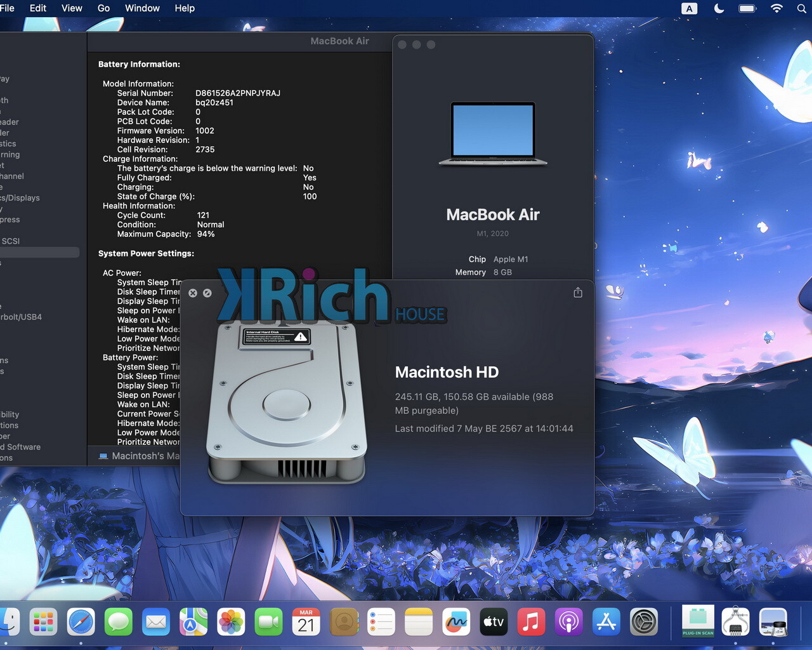Open Podcasts from the dock
812x650 pixels.
pos(569,622)
